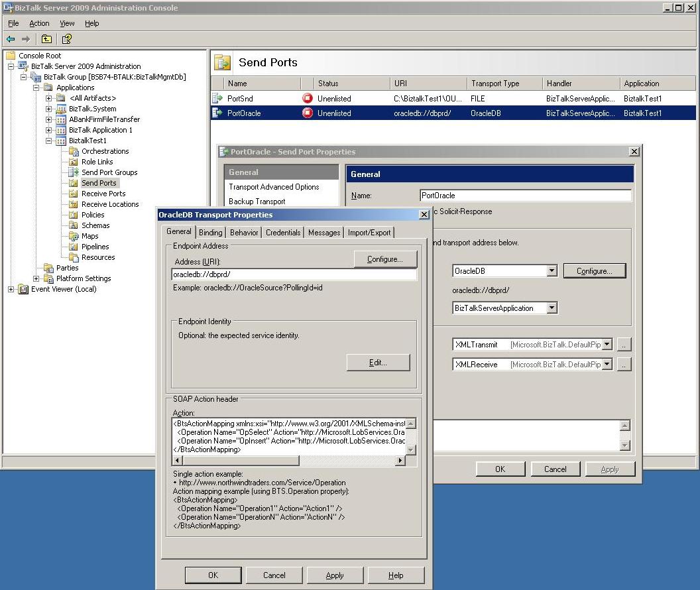This screenshot has width=700, height=590.
Task: Click the Transport Type column header
Action: (x=505, y=84)
